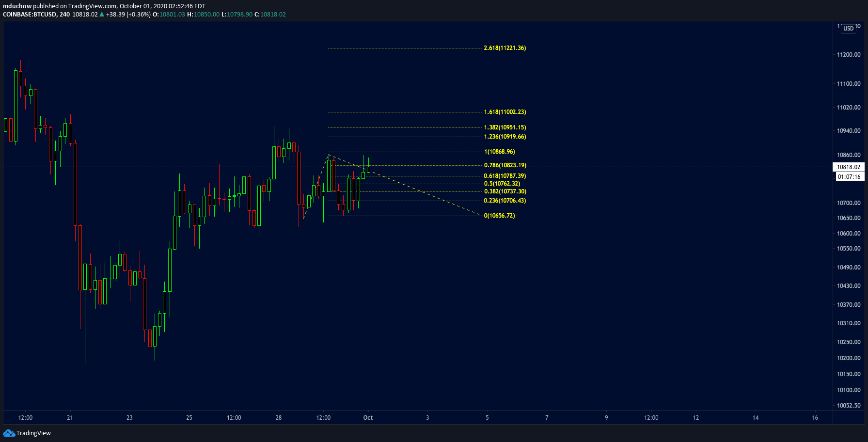Click the 11200.00 price axis label
Screen dimensions: 868x442
pos(849,55)
